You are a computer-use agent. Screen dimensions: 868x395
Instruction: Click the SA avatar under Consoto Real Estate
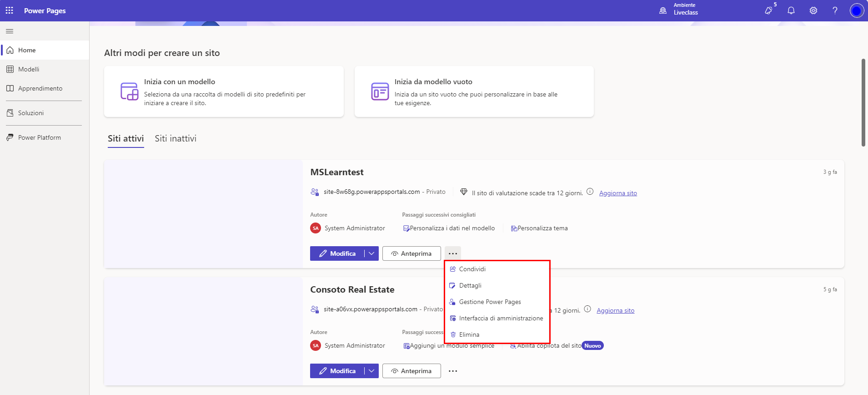(316, 345)
